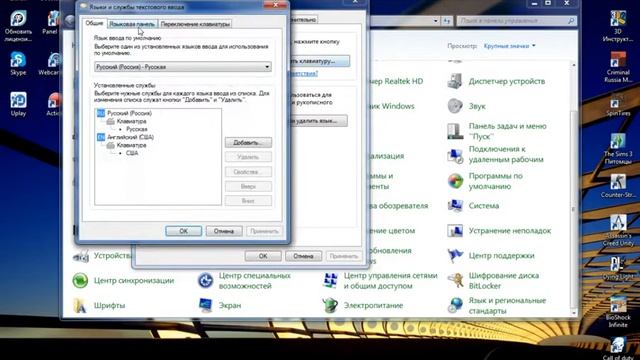Select Клавиатура under Русский (Россия)
Screen dimensions: 640x360
pyautogui.click(x=131, y=121)
